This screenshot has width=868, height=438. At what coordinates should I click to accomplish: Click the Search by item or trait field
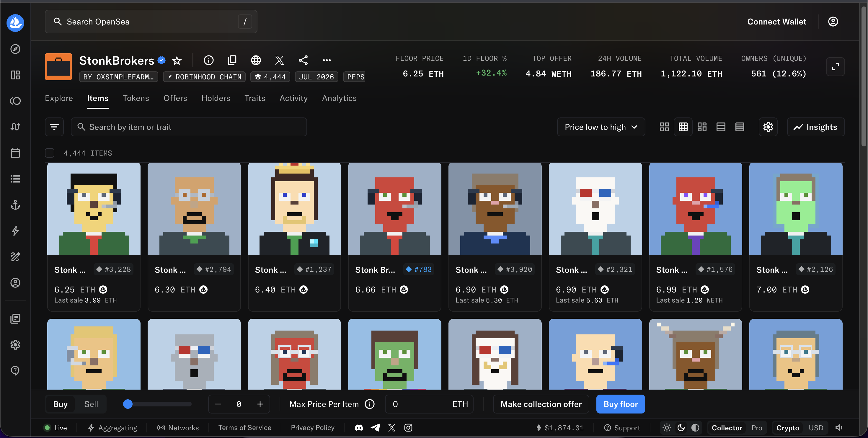(x=189, y=127)
